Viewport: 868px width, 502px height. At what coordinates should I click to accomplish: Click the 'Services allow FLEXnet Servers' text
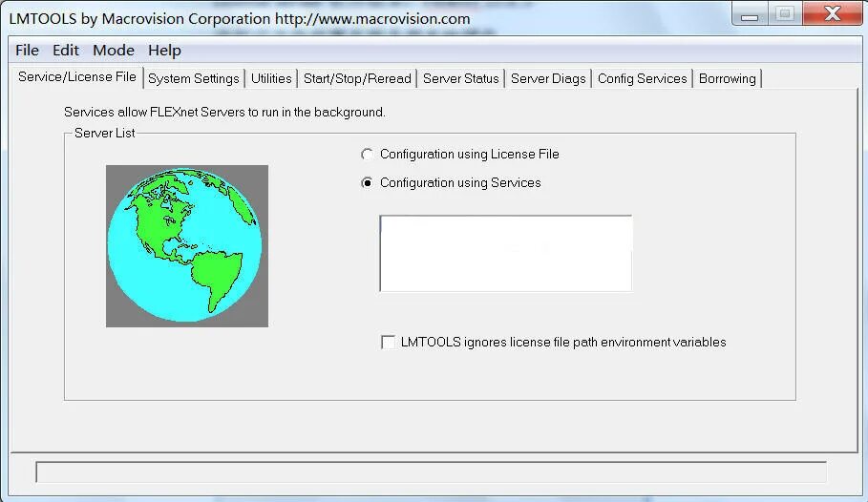point(224,113)
